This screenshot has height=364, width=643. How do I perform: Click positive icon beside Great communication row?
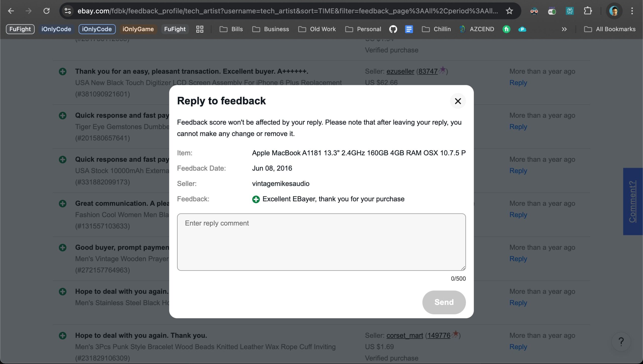click(x=63, y=203)
